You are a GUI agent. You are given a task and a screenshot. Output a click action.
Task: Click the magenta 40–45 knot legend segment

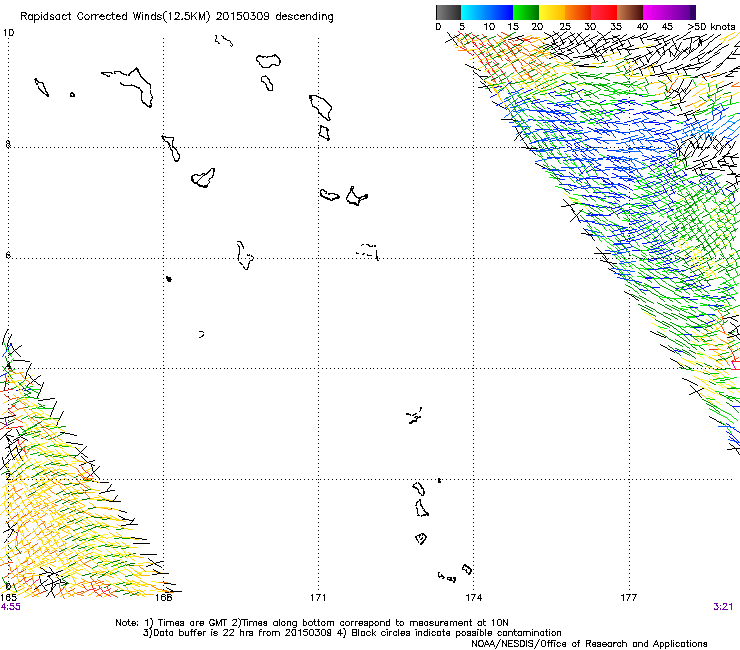(x=656, y=12)
